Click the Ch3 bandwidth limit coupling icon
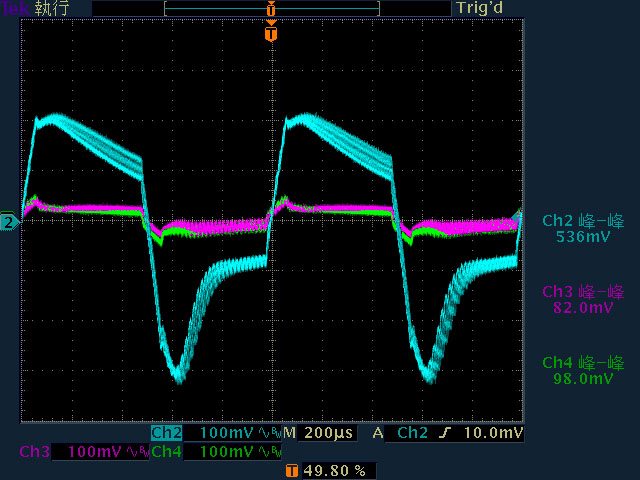 [x=135, y=453]
